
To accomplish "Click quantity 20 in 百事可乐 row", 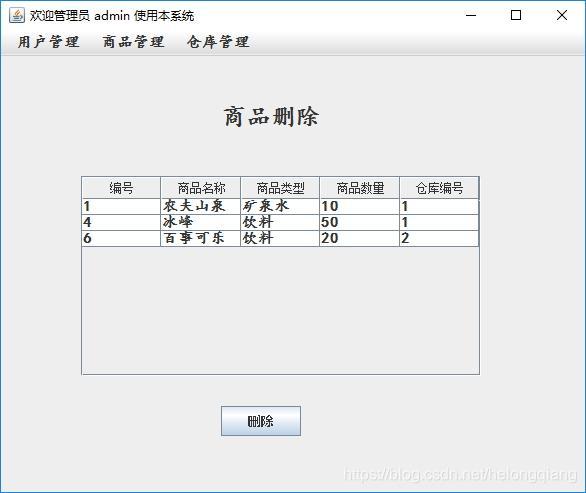I will [x=360, y=238].
